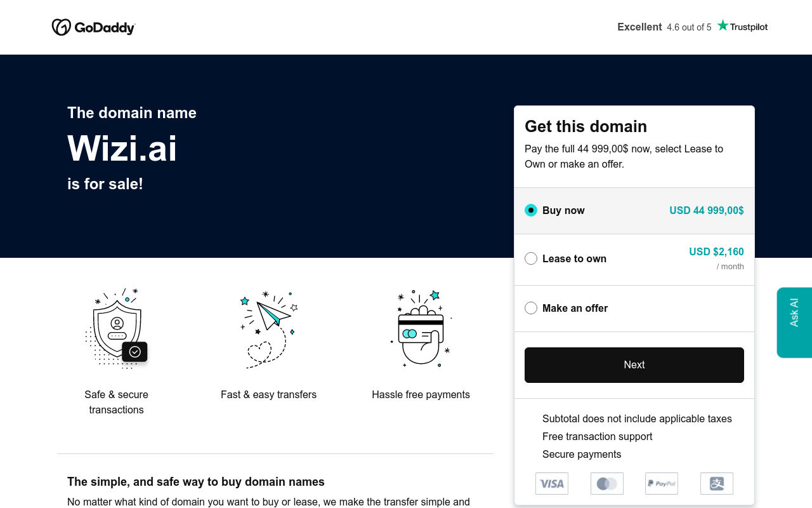Click the Get this domain heading
812x508 pixels.
[x=586, y=126]
